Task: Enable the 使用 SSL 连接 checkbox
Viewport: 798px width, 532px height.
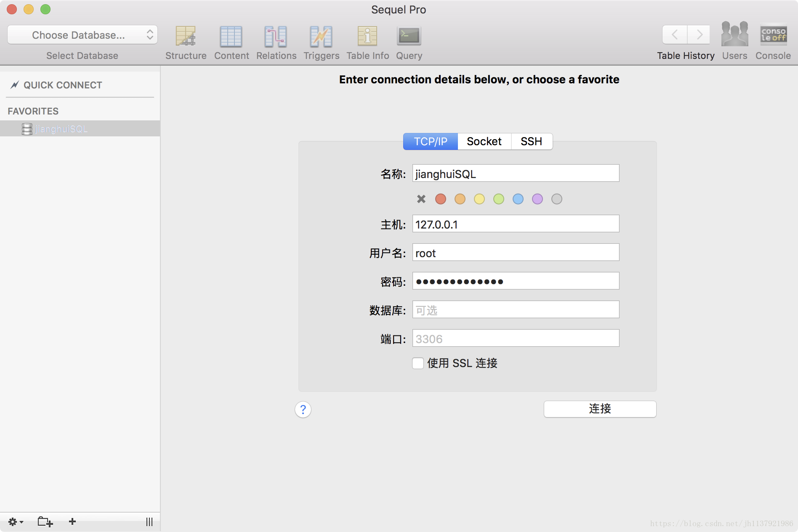Action: 418,363
